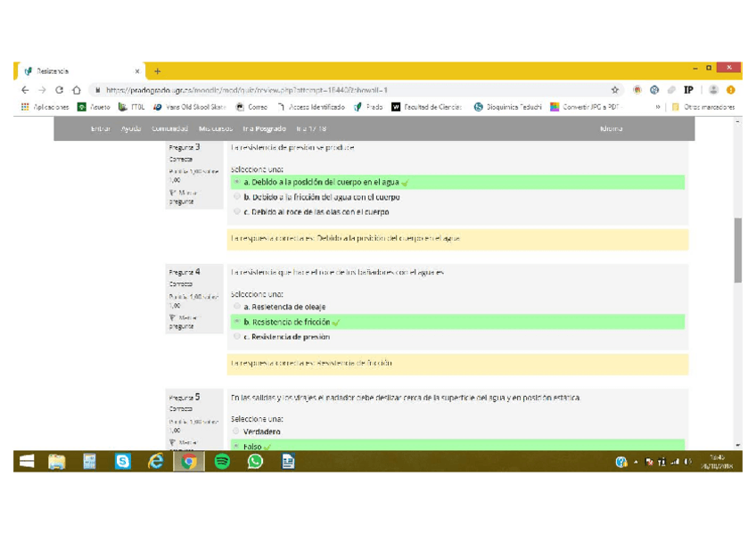The height and width of the screenshot is (534, 756).
Task: Choose the Verdadero radio option
Action: (237, 431)
